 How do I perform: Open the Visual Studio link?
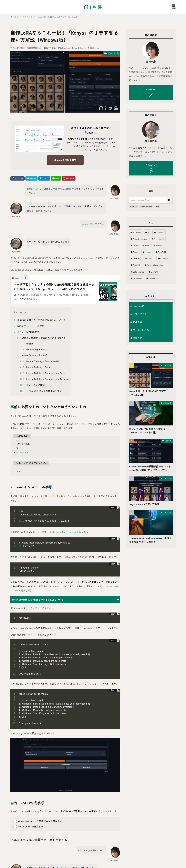click(22, 453)
